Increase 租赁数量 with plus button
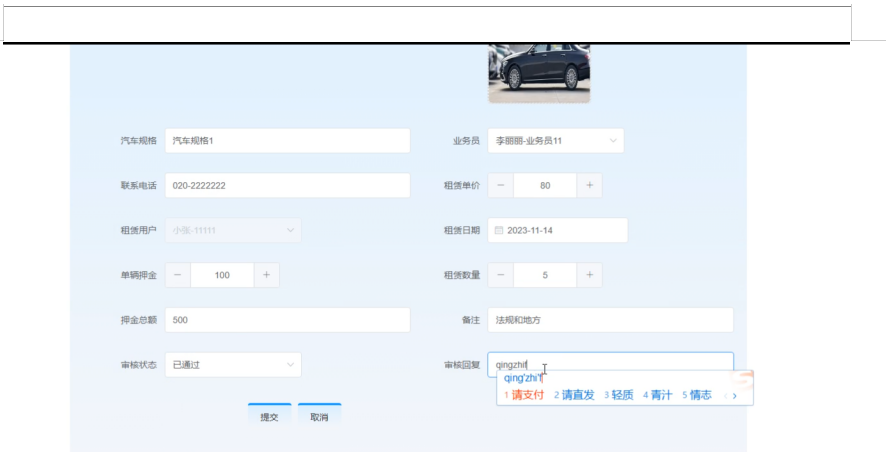This screenshot has height=466, width=886. [x=589, y=275]
